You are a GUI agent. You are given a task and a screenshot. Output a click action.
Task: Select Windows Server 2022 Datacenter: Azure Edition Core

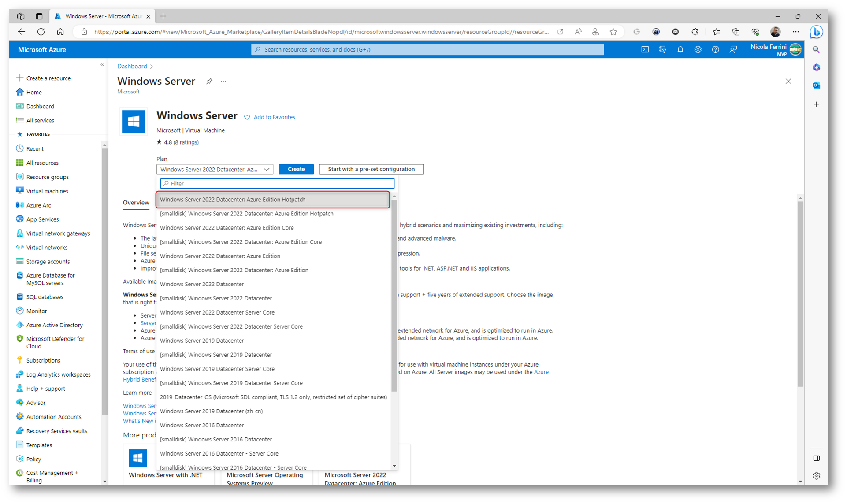tap(273, 228)
